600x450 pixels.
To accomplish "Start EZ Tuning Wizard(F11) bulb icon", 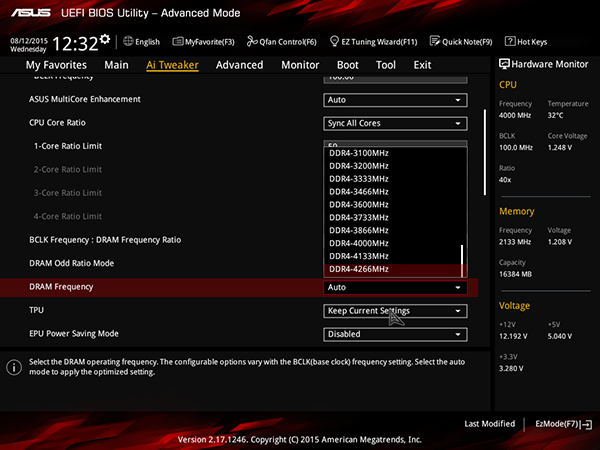I will tap(334, 41).
